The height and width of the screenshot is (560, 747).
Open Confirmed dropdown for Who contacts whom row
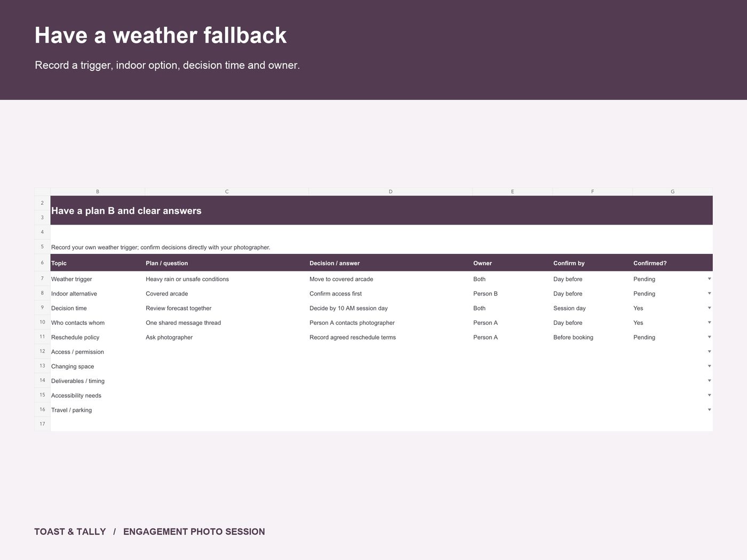coord(709,322)
